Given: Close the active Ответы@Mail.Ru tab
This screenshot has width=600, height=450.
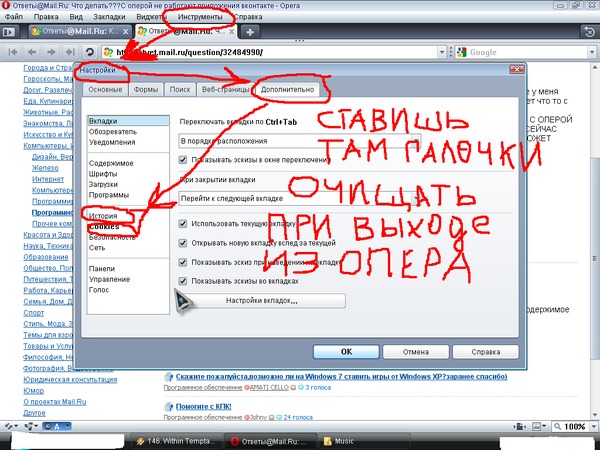Looking at the screenshot, I should point(232,32).
